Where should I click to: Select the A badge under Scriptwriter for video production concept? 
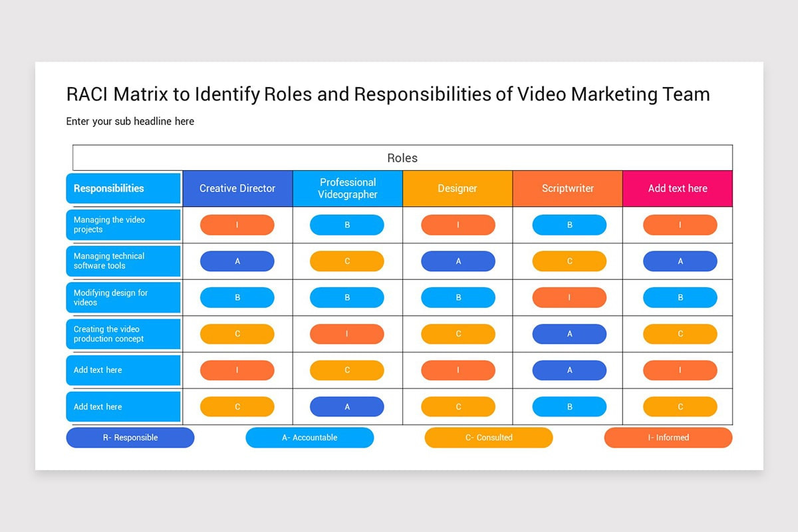tap(568, 334)
